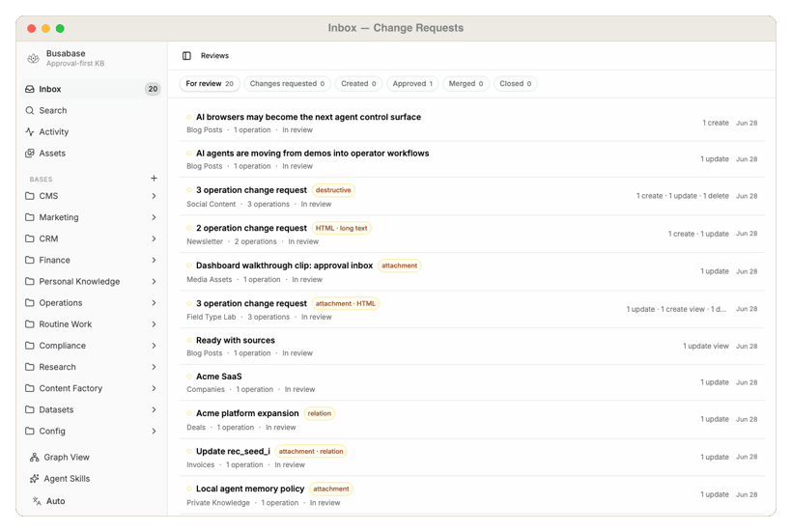
Task: Open Dashboard walkthrough clip request
Action: pyautogui.click(x=471, y=272)
